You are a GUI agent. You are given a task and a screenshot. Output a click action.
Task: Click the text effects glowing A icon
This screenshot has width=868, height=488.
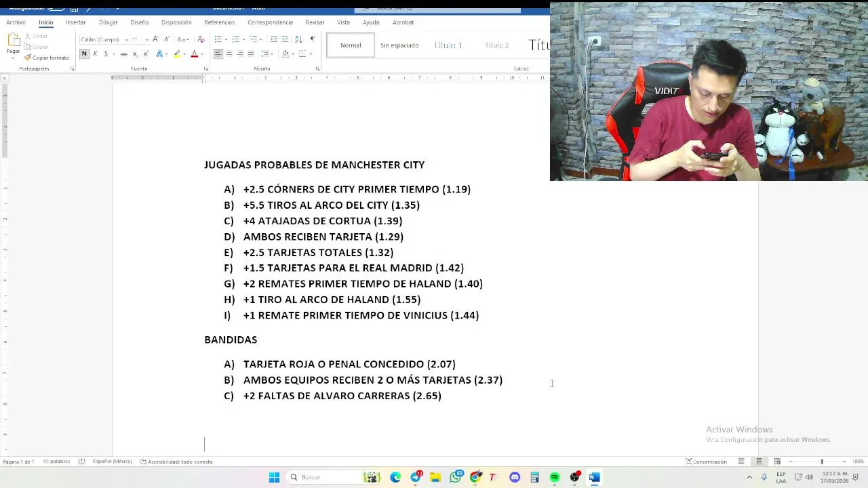[x=159, y=54]
